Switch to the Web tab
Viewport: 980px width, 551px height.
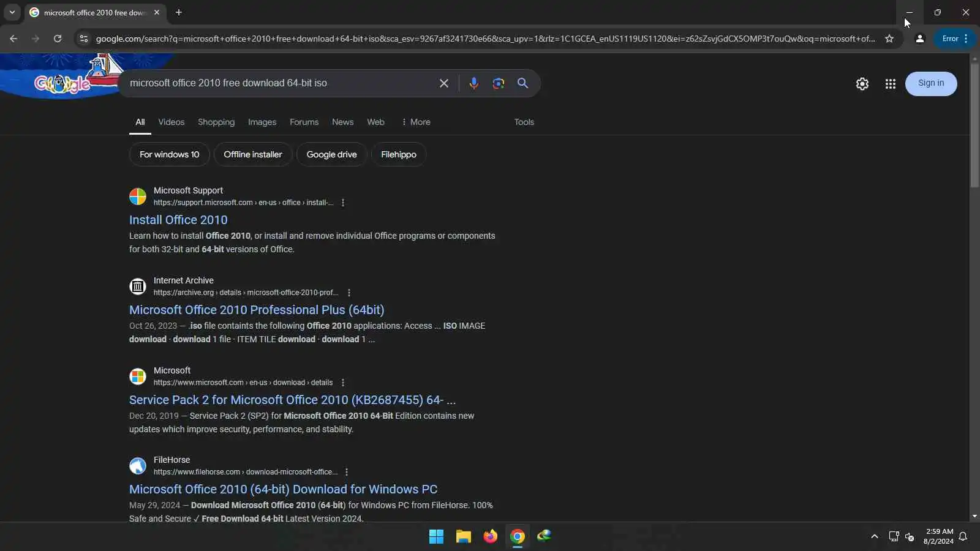point(376,122)
